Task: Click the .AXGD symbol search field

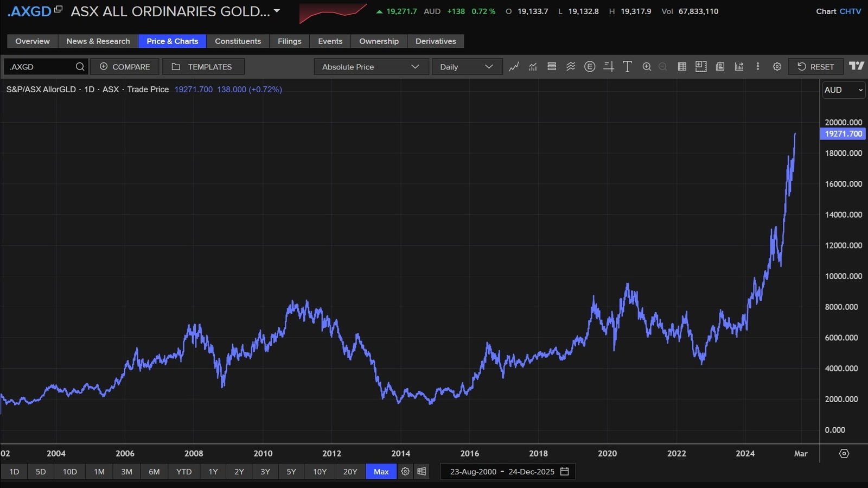Action: (41, 67)
